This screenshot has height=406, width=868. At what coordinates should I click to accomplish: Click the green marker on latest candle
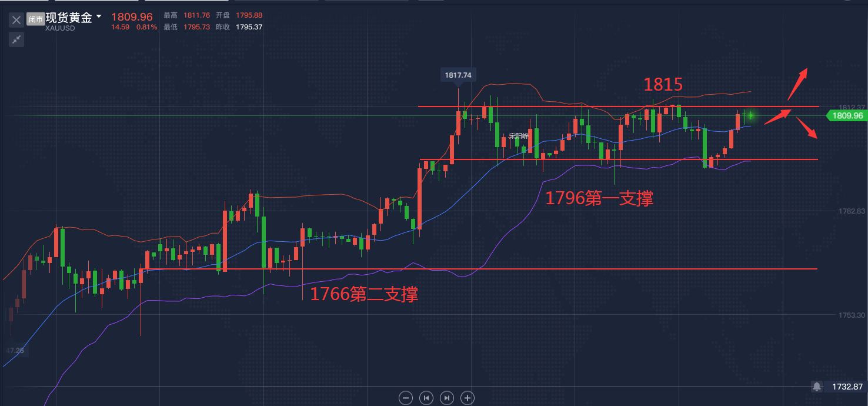tap(750, 115)
